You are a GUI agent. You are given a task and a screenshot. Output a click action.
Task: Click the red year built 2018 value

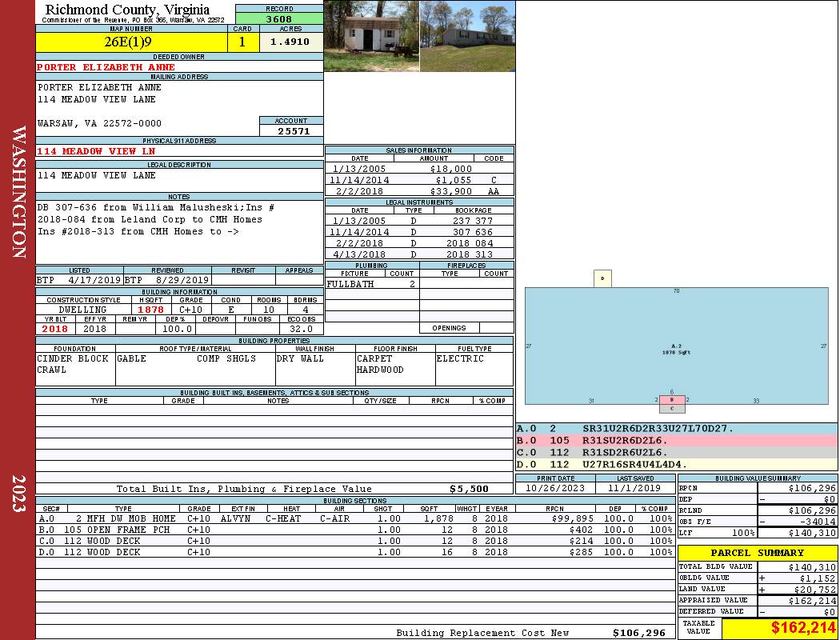[55, 329]
